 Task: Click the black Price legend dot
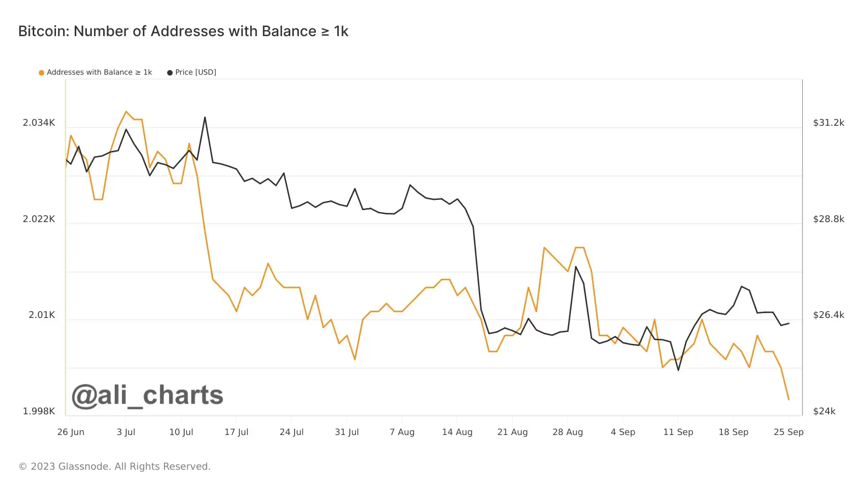[x=170, y=73]
